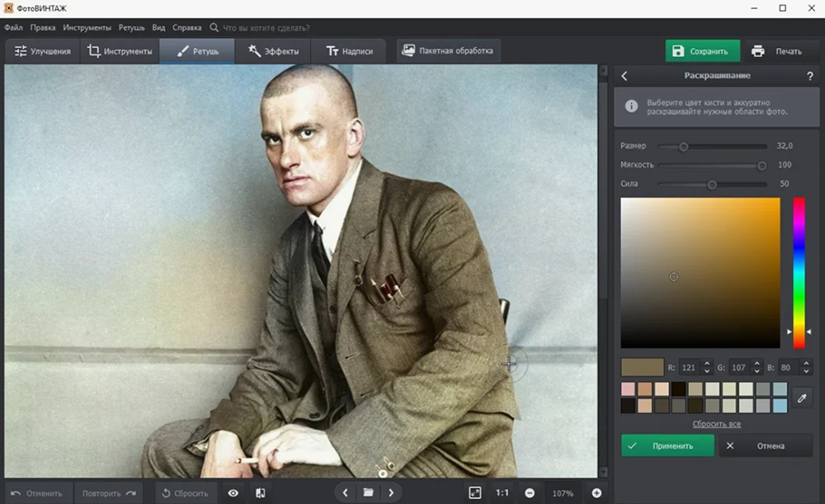
Task: Zoom in with the plus icon
Action: [596, 492]
